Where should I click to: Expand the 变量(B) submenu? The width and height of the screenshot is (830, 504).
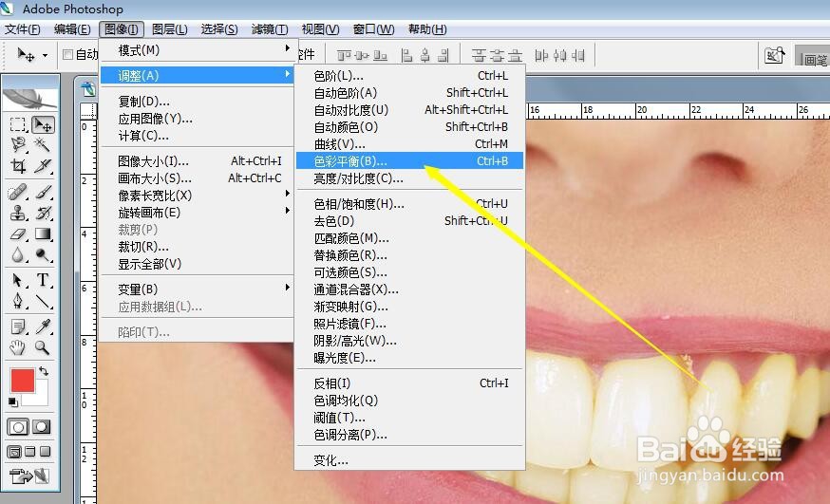[197, 289]
